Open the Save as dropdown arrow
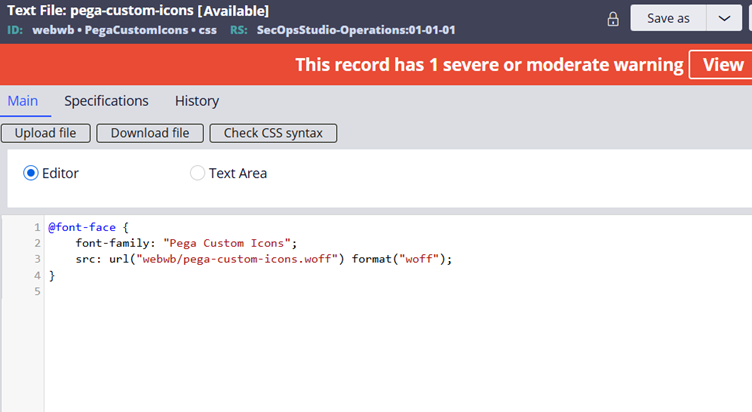The width and height of the screenshot is (752, 412). [724, 18]
